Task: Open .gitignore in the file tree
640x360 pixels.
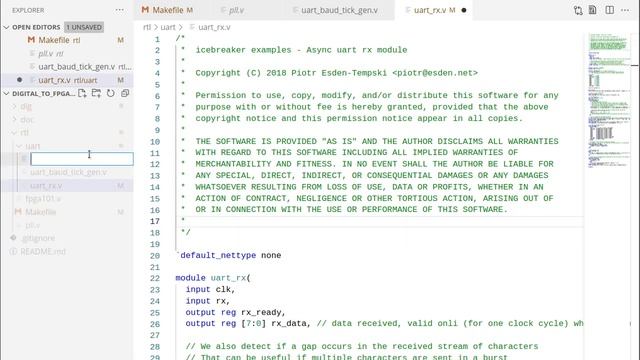Action: click(67, 238)
